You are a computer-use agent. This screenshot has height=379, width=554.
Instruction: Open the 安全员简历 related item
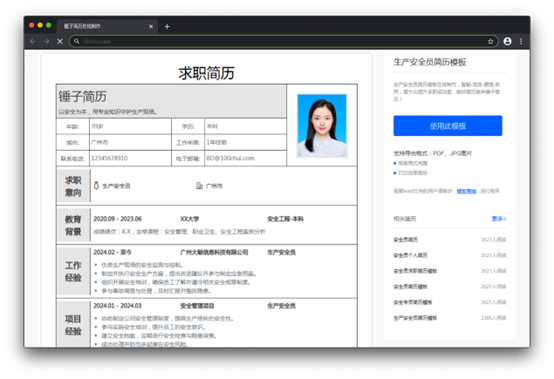pos(406,240)
